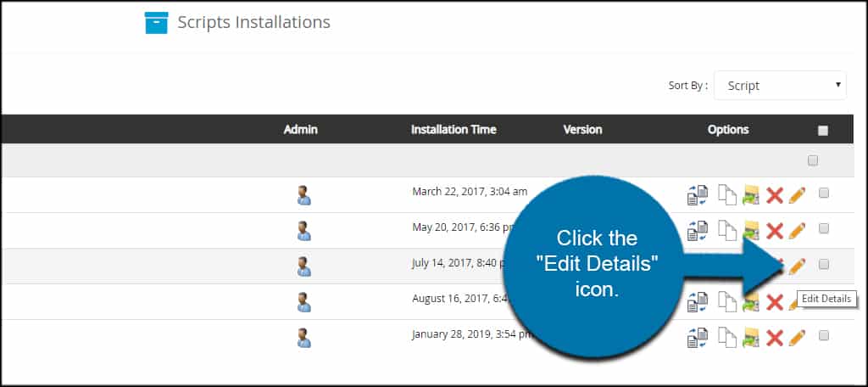Screen dimensions: 868x387
Task: Click the Scripts Installations heading
Action: pyautogui.click(x=253, y=22)
